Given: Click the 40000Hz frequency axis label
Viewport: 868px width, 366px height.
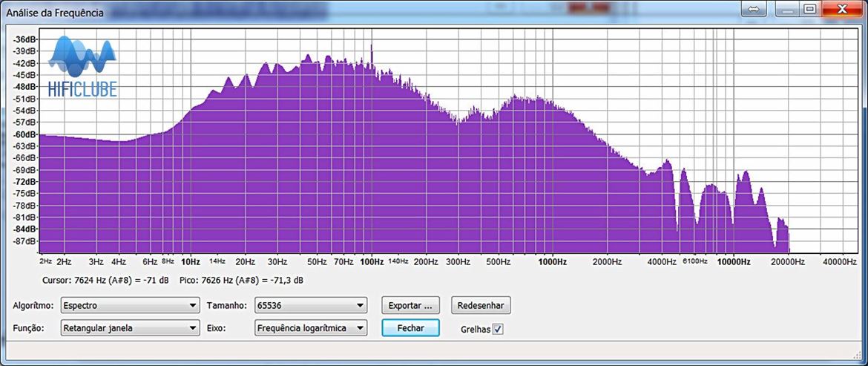Looking at the screenshot, I should tap(841, 261).
